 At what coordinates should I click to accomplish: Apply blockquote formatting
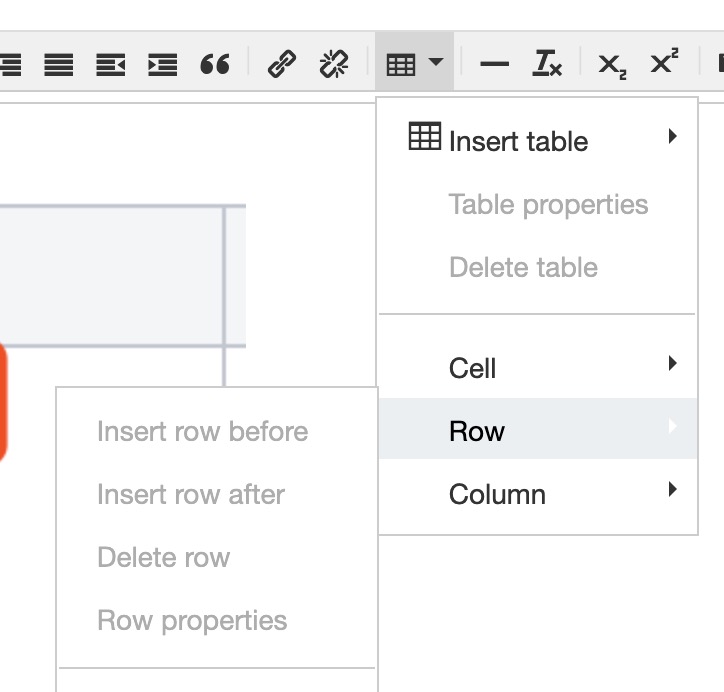point(215,65)
